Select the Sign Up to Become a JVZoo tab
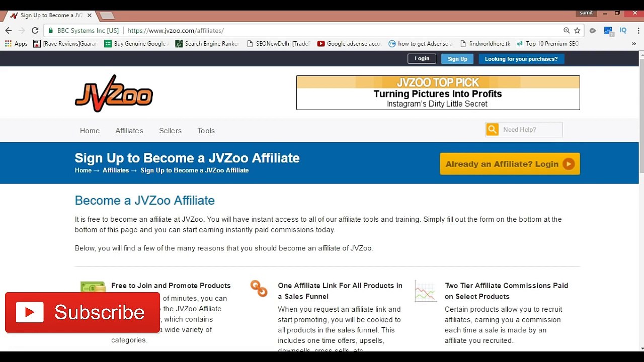Screen dimensions: 644x362 pyautogui.click(x=50, y=16)
